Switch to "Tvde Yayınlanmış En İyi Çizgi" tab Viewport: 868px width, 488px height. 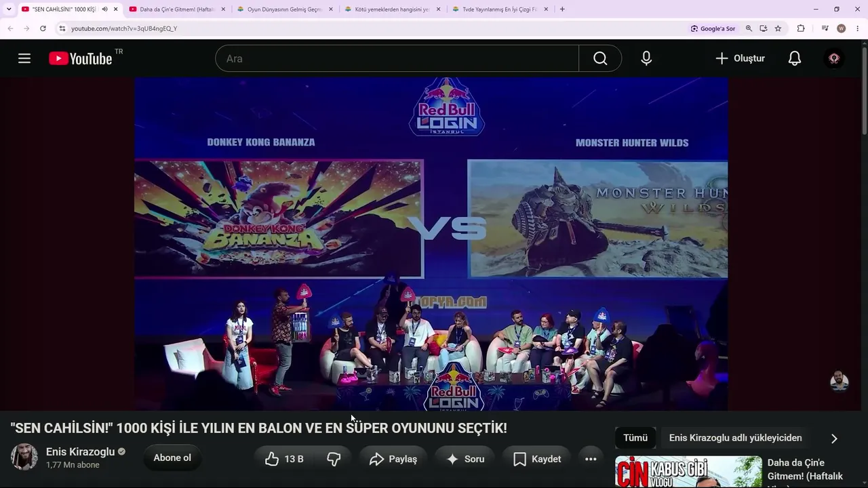pos(500,9)
